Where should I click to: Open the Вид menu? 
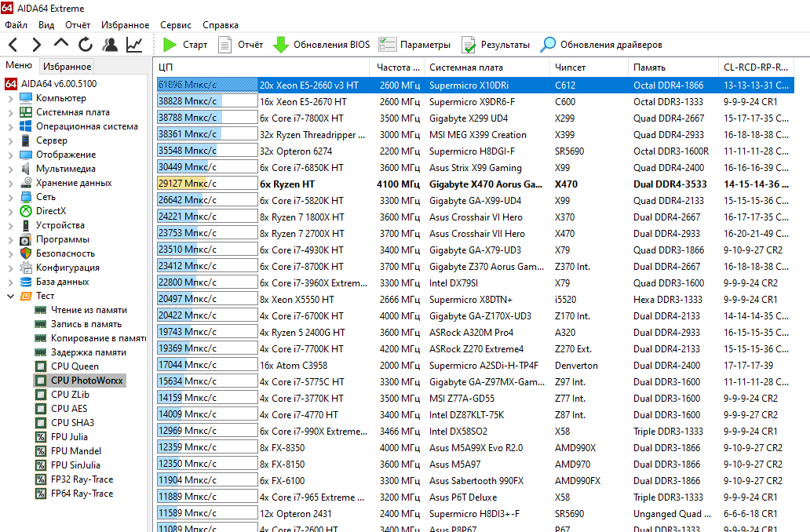coord(46,25)
